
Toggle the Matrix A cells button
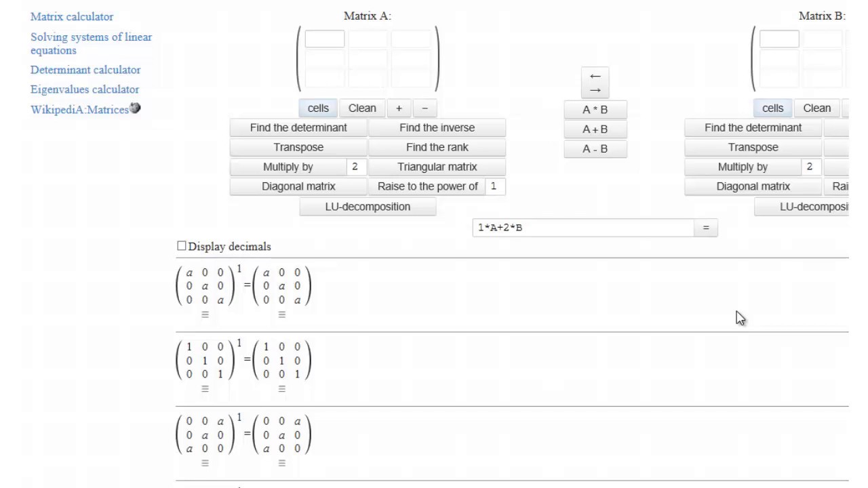pyautogui.click(x=318, y=108)
